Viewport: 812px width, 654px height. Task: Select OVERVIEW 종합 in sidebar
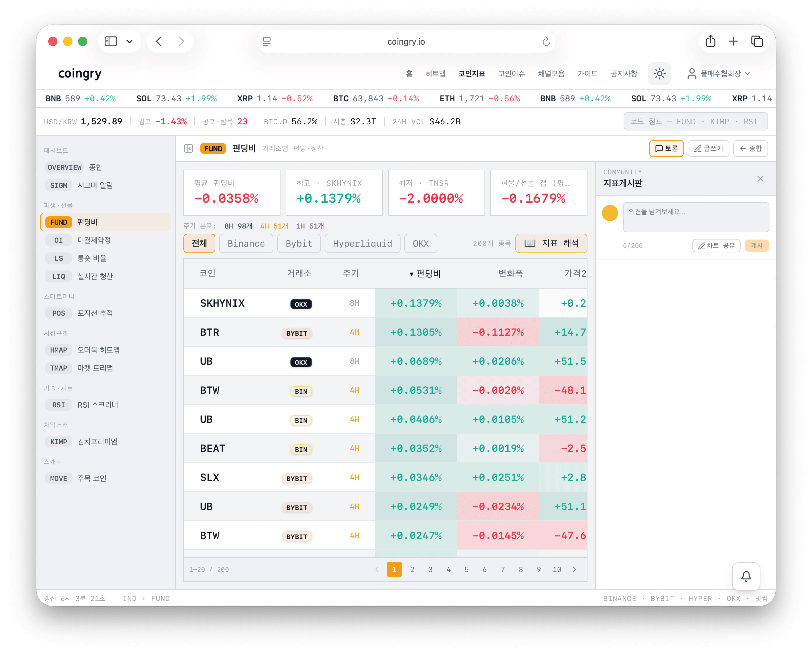click(x=105, y=167)
